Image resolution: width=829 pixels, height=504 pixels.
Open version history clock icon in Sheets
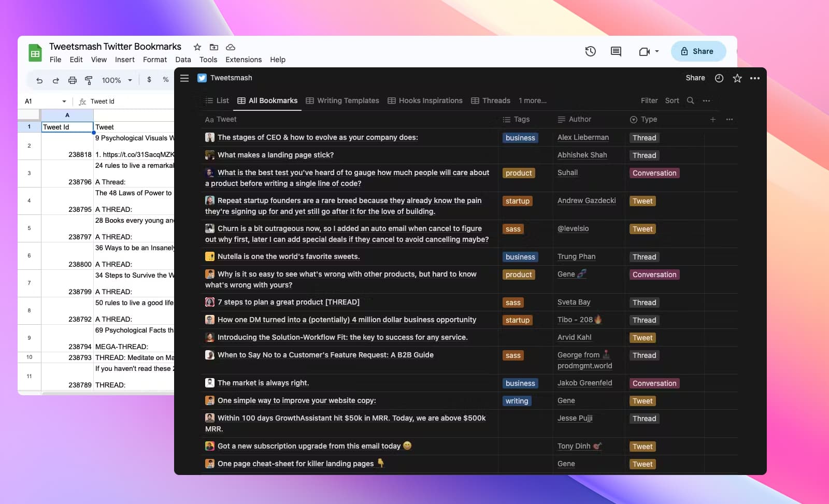point(590,51)
